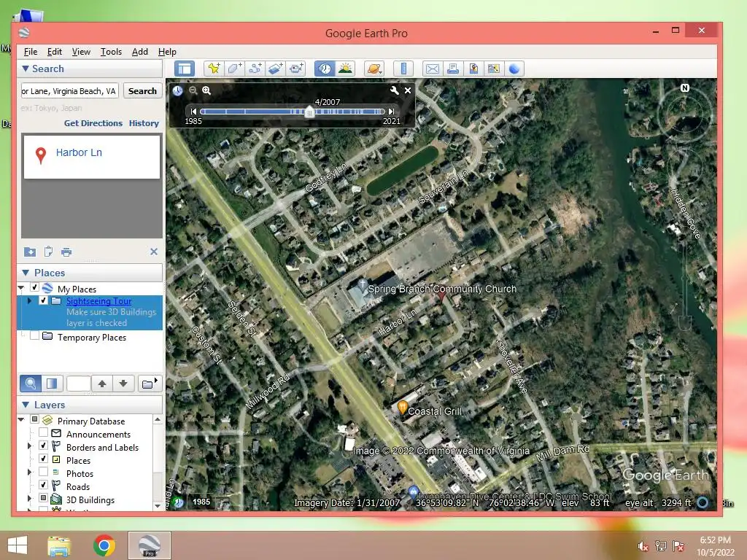This screenshot has width=747, height=560.
Task: Click the Get Directions link
Action: 93,123
